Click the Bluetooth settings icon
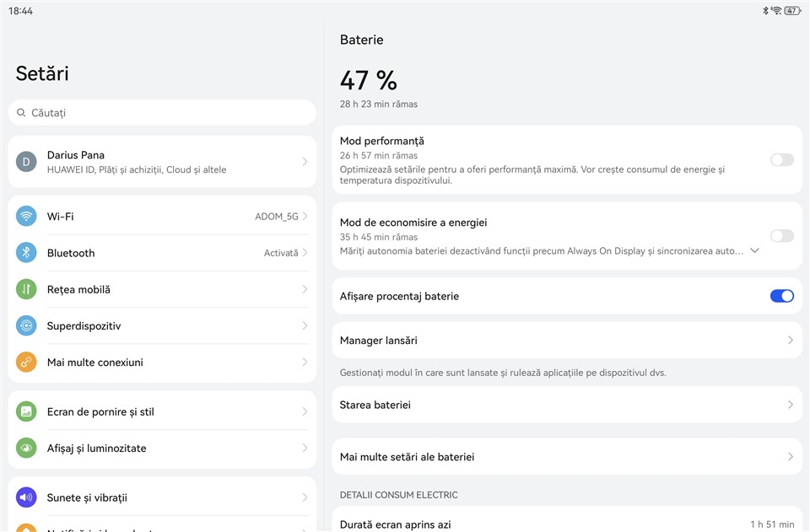The height and width of the screenshot is (532, 810). 26,253
